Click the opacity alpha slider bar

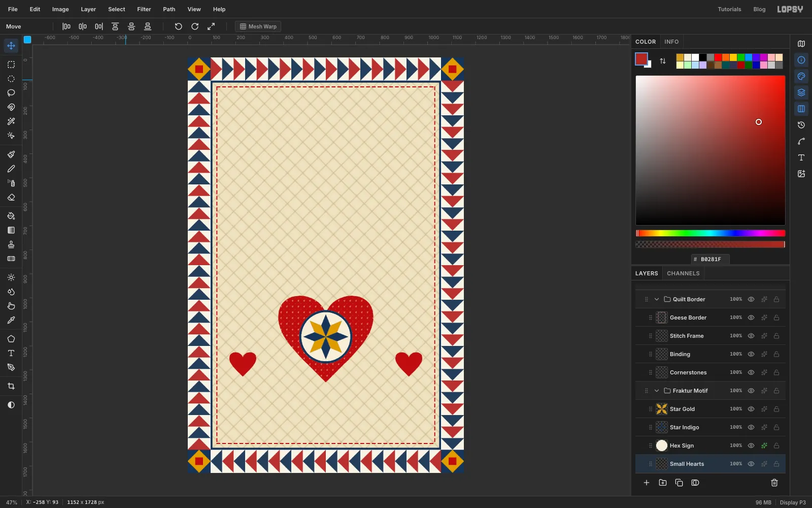click(710, 244)
